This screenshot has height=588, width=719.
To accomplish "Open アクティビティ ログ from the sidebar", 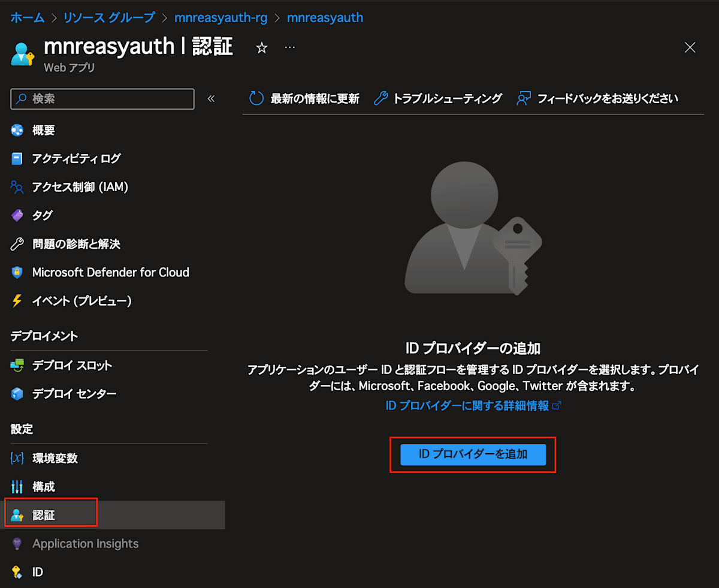I will [76, 159].
